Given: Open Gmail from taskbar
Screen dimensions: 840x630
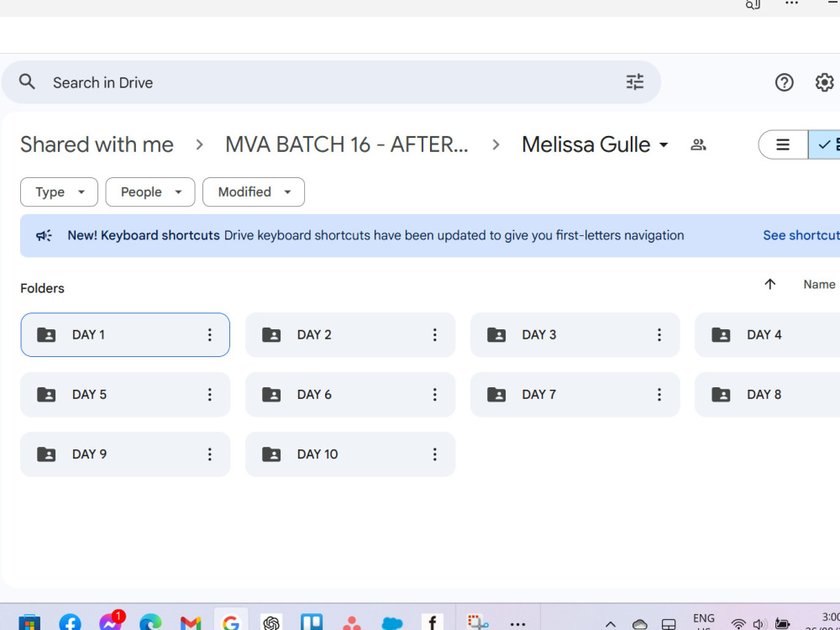Looking at the screenshot, I should tap(191, 623).
